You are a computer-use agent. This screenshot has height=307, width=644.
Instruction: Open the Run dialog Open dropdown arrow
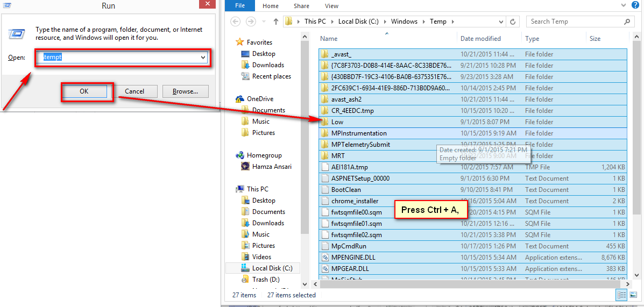[x=203, y=58]
